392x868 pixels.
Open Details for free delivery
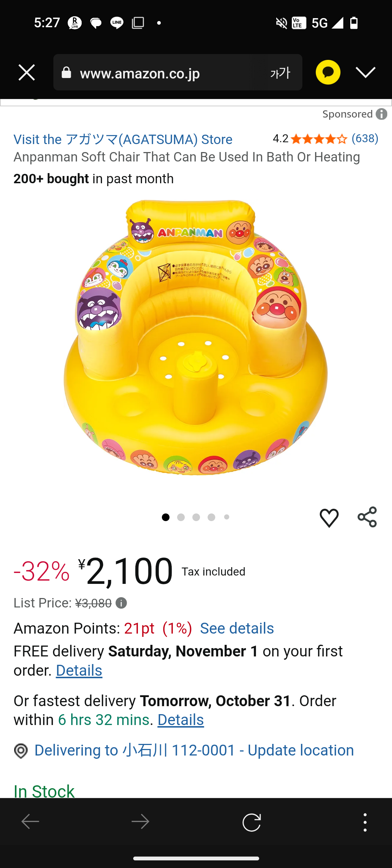pyautogui.click(x=79, y=671)
